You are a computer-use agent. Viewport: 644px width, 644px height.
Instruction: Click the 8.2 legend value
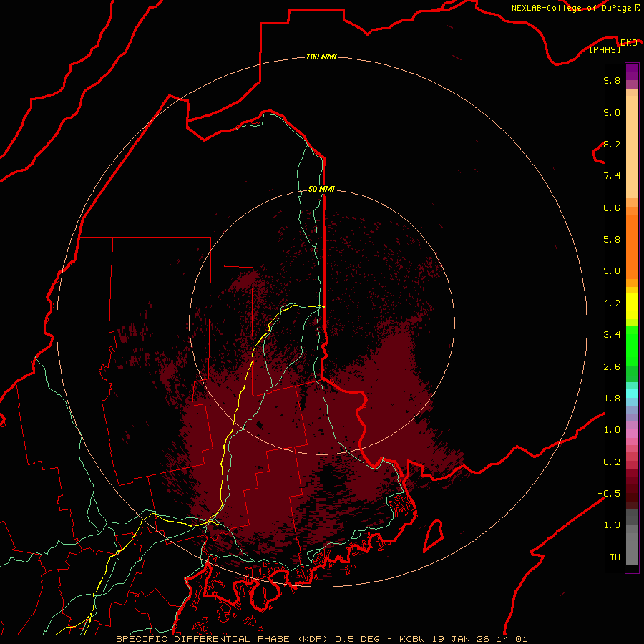point(612,144)
